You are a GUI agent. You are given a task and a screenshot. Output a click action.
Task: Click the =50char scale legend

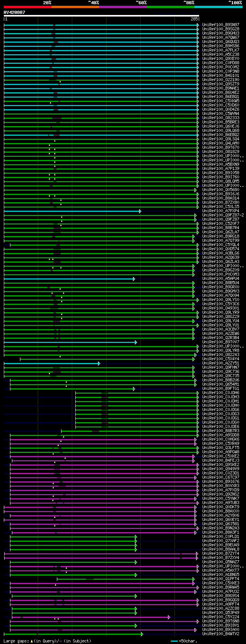184,641
